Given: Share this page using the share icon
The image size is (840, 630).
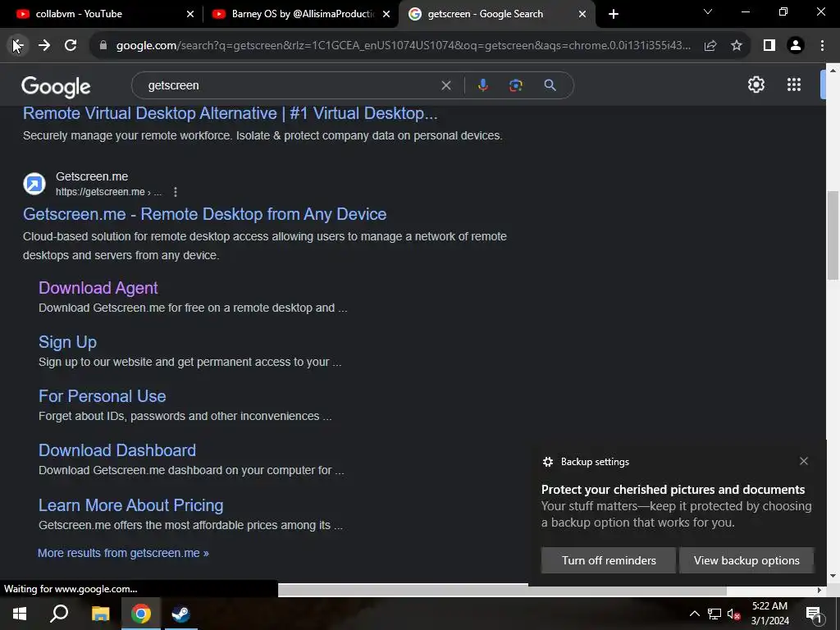Looking at the screenshot, I should click(x=710, y=46).
